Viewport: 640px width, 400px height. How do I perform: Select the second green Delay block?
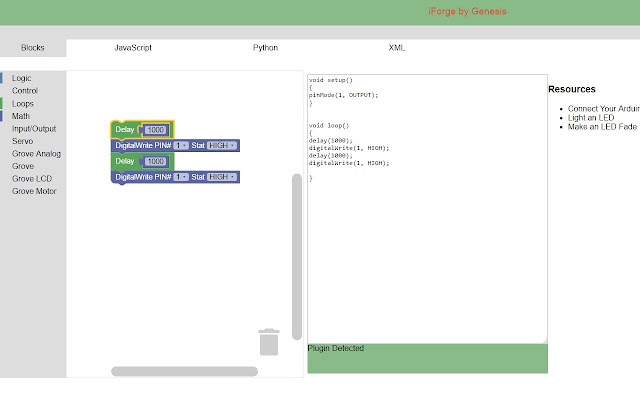click(124, 161)
